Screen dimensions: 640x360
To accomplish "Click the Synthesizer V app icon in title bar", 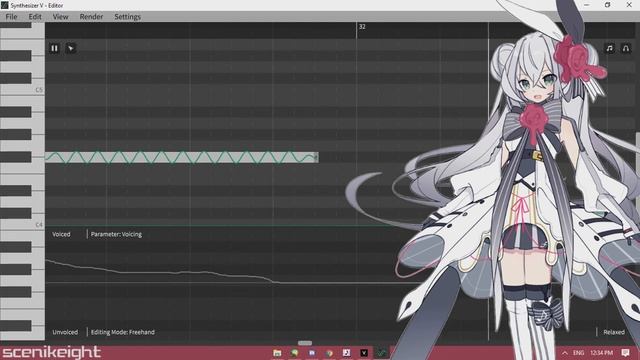I will tap(4, 5).
